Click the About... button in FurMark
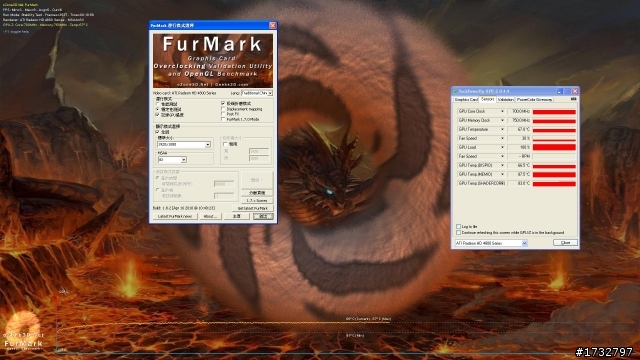The width and height of the screenshot is (640, 360). (210, 216)
